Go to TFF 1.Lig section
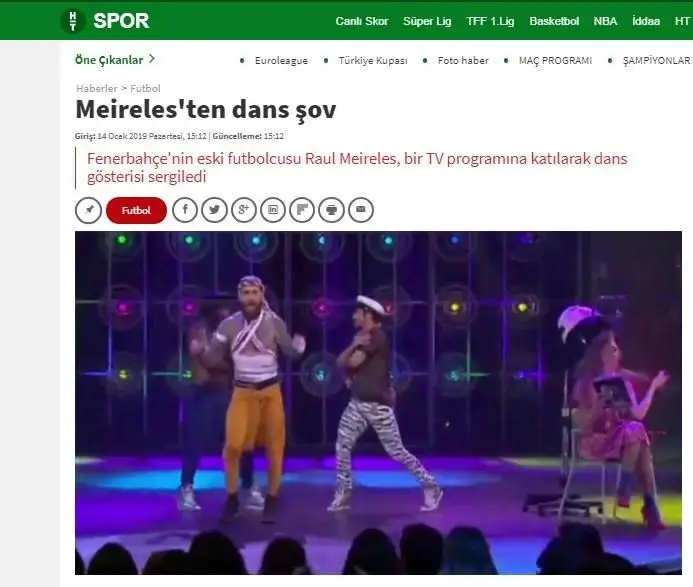Viewport: 693px width, 587px height. point(490,21)
